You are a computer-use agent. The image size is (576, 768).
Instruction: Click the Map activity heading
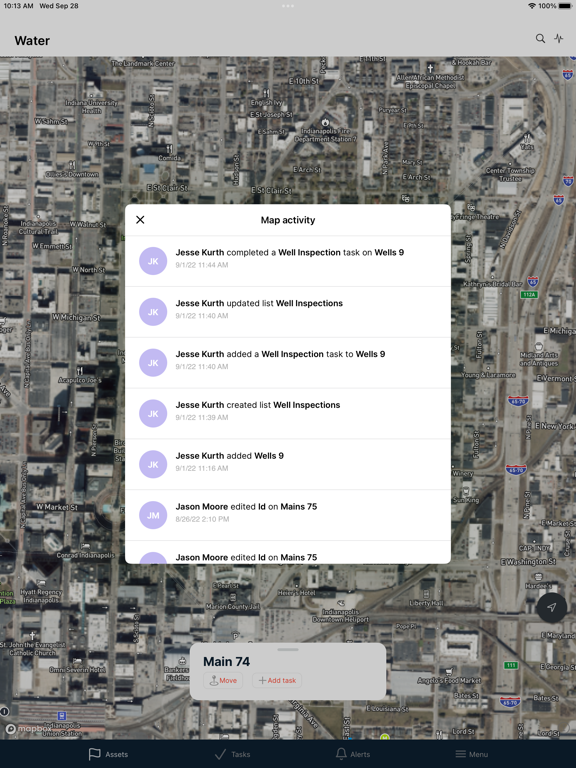tap(288, 220)
